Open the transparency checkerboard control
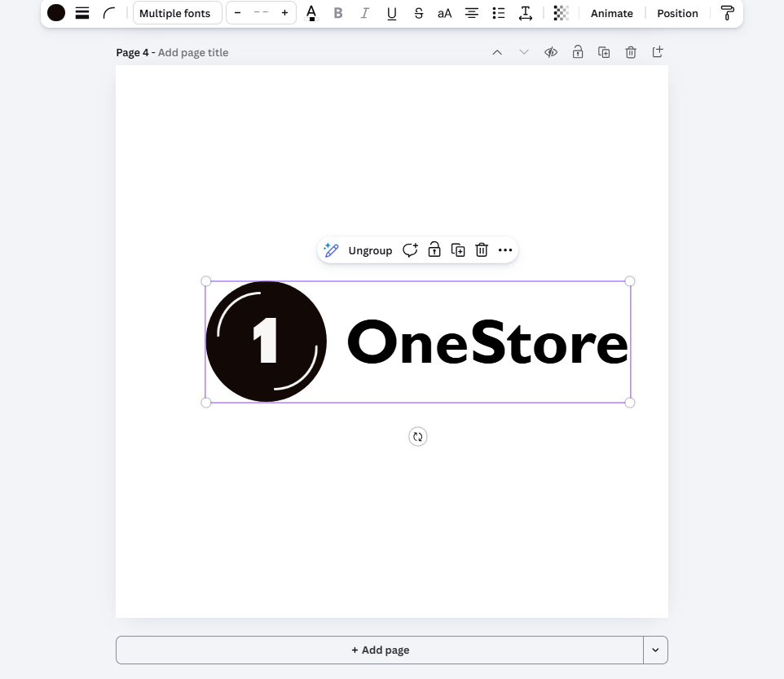The height and width of the screenshot is (679, 784). (x=561, y=13)
